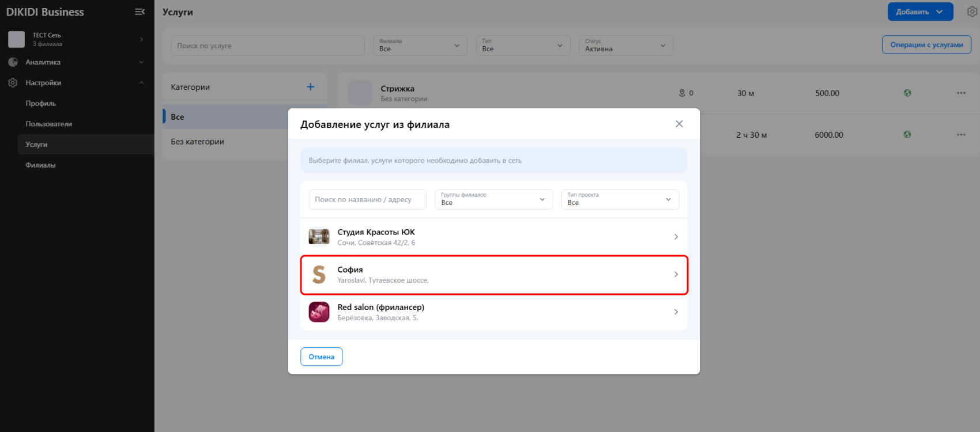Click the Red salon branch logo
The height and width of the screenshot is (432, 980).
319,312
